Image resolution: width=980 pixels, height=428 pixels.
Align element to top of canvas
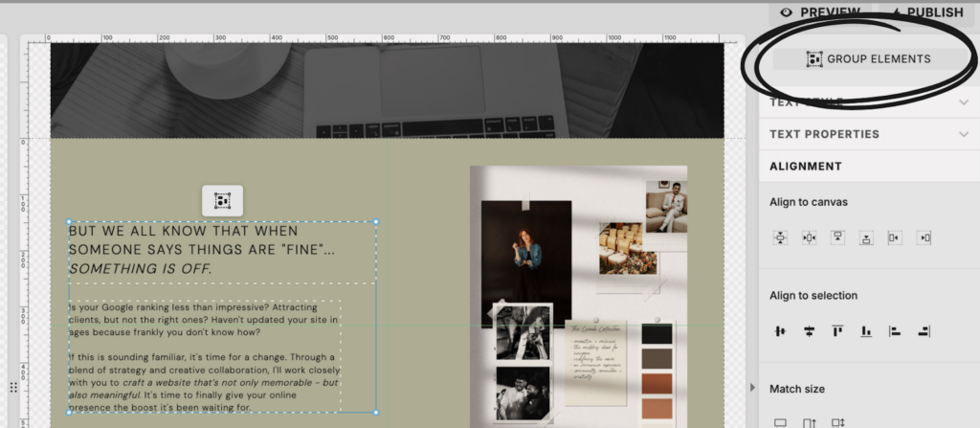point(837,237)
